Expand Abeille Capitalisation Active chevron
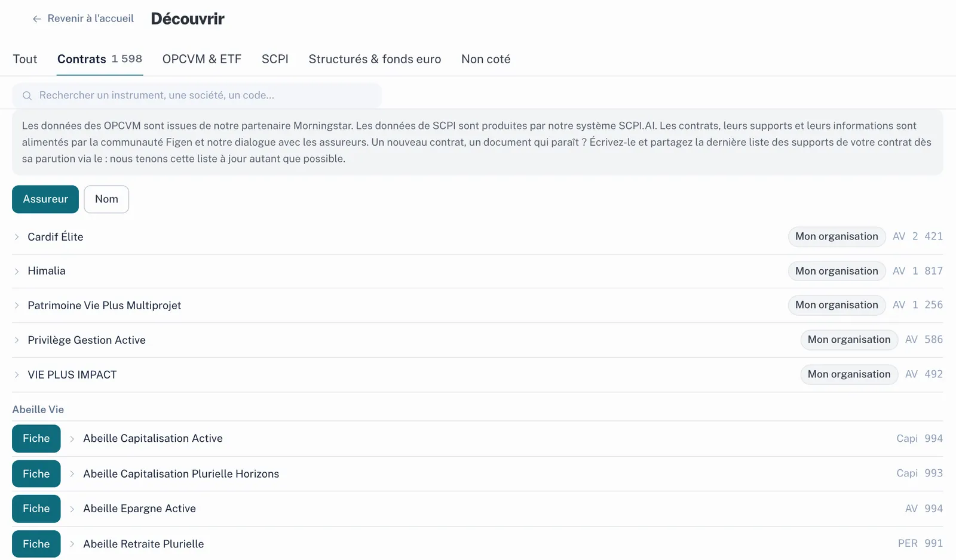 (x=72, y=439)
